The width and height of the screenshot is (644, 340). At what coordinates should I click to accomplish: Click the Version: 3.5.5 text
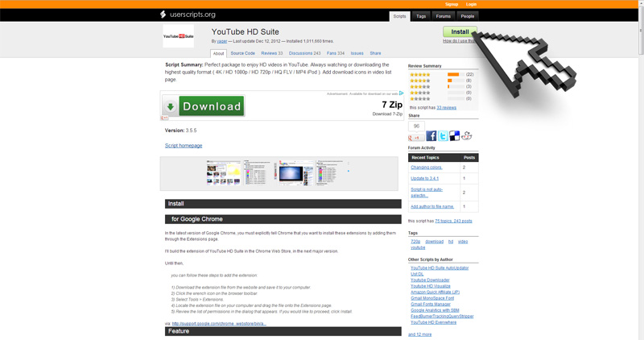pyautogui.click(x=180, y=131)
